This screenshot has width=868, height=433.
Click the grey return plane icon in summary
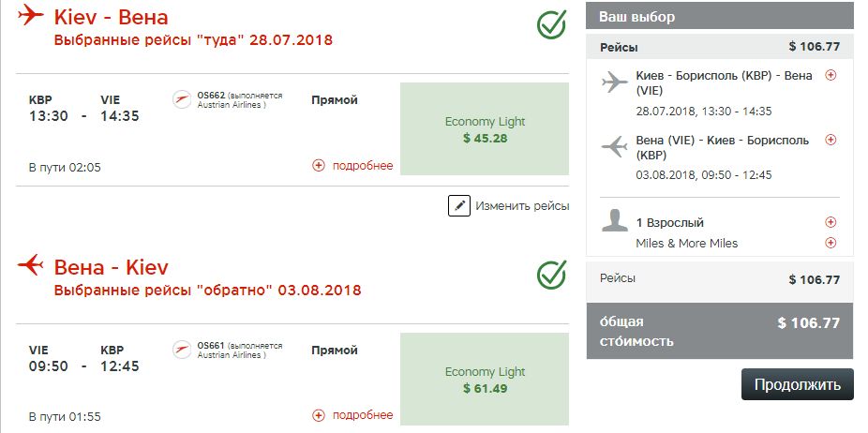coord(615,147)
